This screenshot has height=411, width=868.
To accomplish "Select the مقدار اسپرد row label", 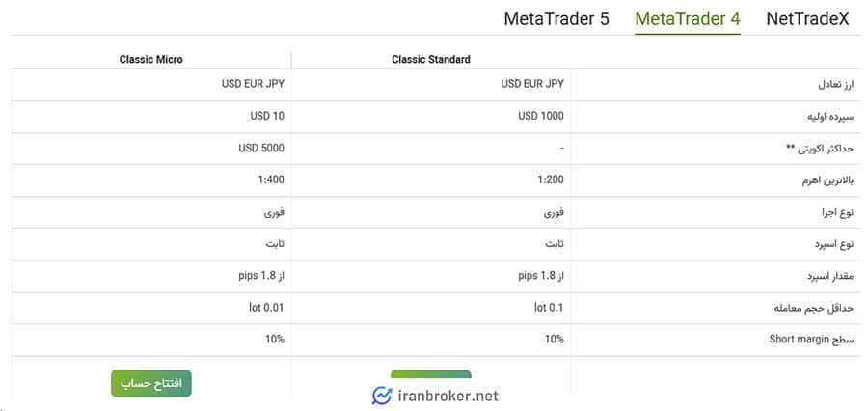I will click(827, 276).
